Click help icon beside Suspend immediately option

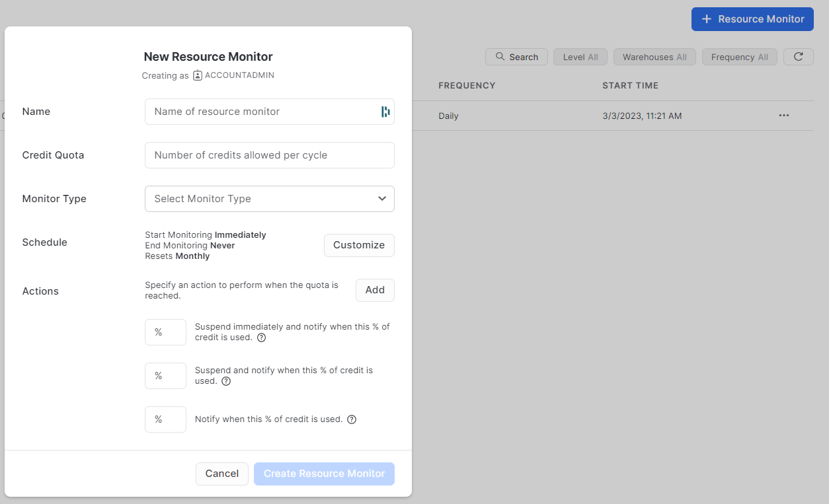click(x=261, y=338)
